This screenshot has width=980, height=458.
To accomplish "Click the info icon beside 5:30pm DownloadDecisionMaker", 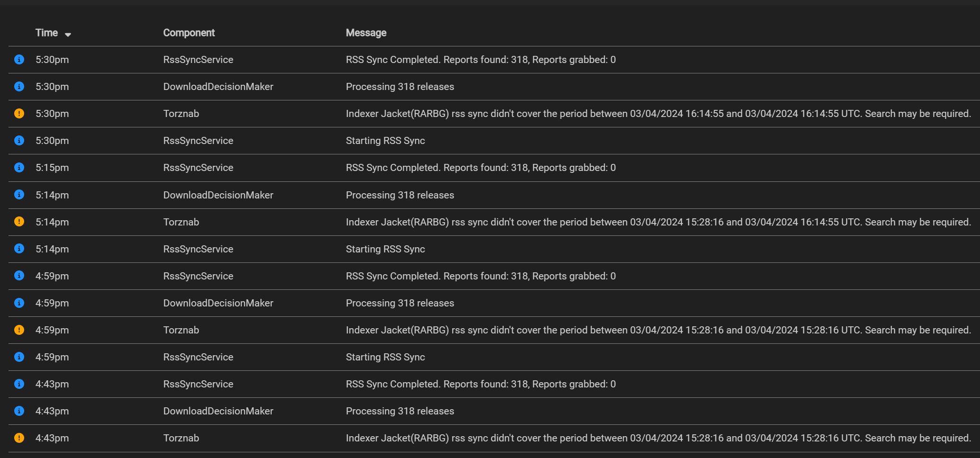I will click(x=19, y=87).
